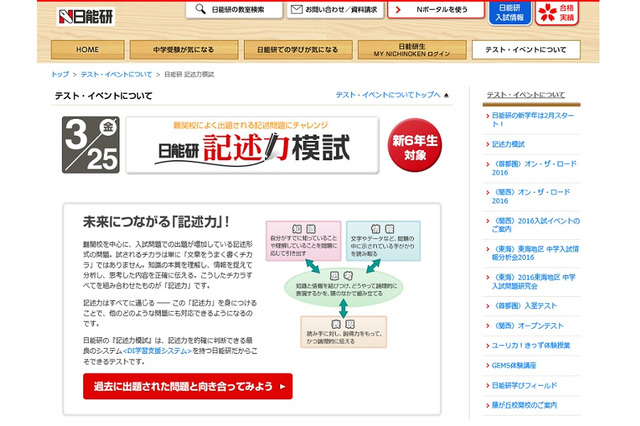Viewport: 640px width, 426px height.
Task: Click the テスト・イベントについて section title
Action: (x=103, y=96)
